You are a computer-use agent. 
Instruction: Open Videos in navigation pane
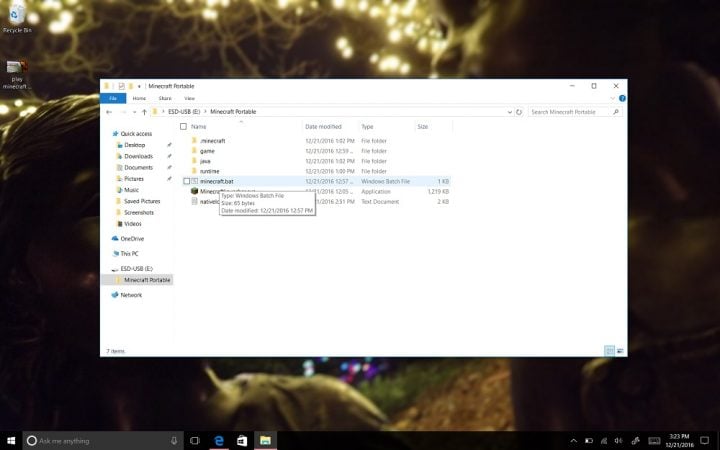point(133,224)
